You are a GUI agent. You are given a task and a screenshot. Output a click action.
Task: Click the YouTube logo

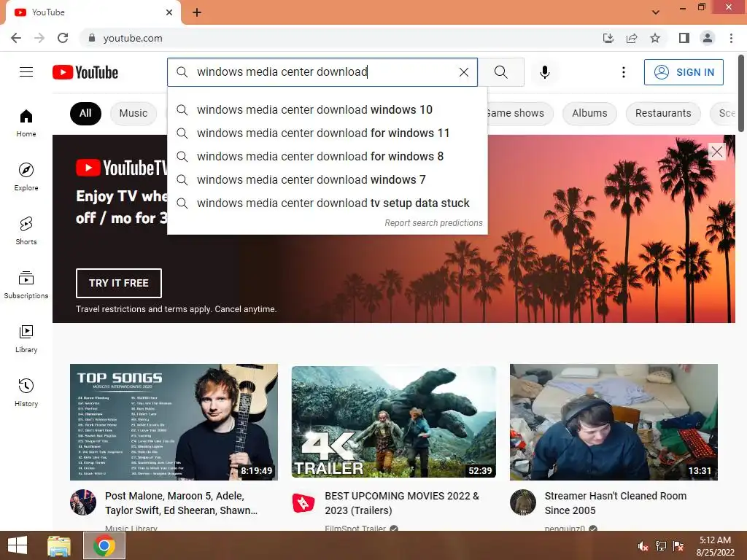(x=85, y=72)
